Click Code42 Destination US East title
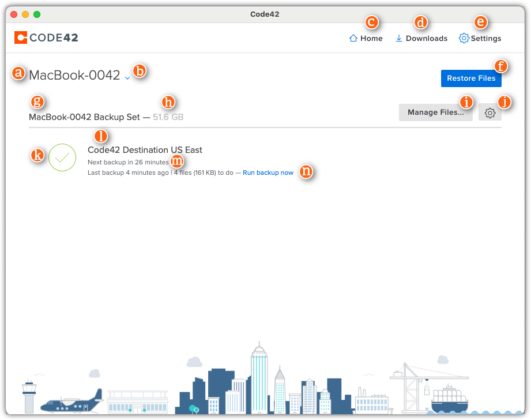This screenshot has height=420, width=531. coord(145,150)
